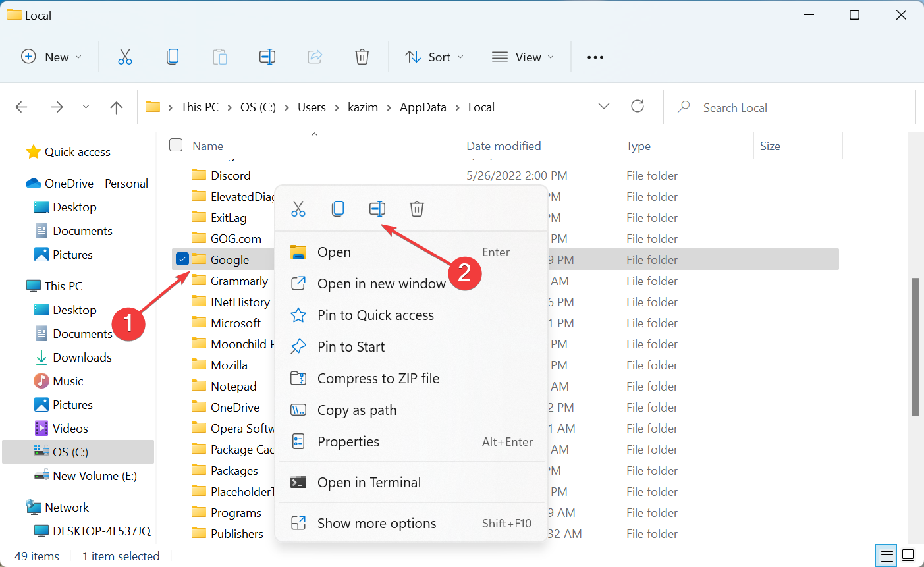924x567 pixels.
Task: Click the Discord folder icon
Action: coord(199,175)
